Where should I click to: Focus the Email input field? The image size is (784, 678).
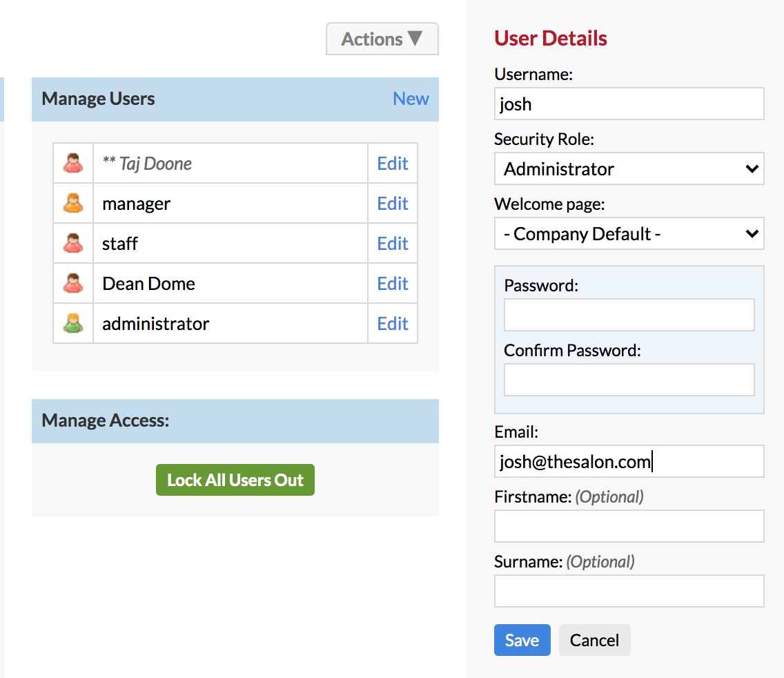tap(629, 461)
